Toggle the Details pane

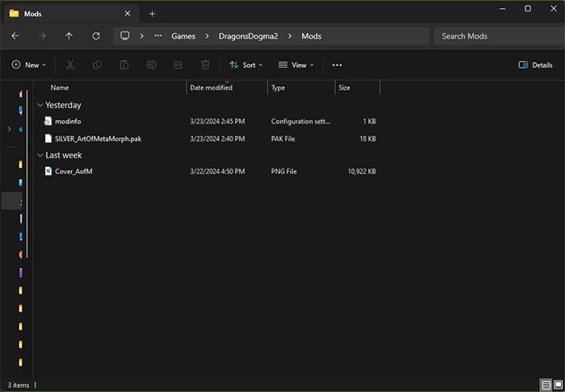535,65
